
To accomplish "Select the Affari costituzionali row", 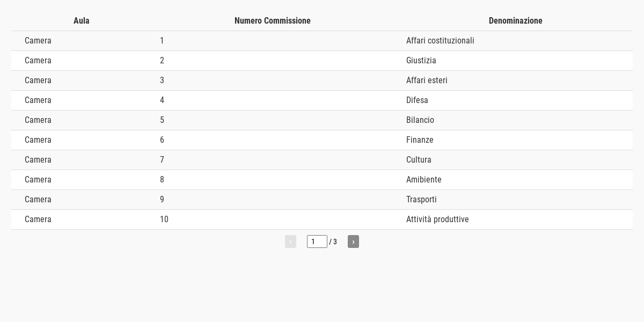I will tap(322, 41).
